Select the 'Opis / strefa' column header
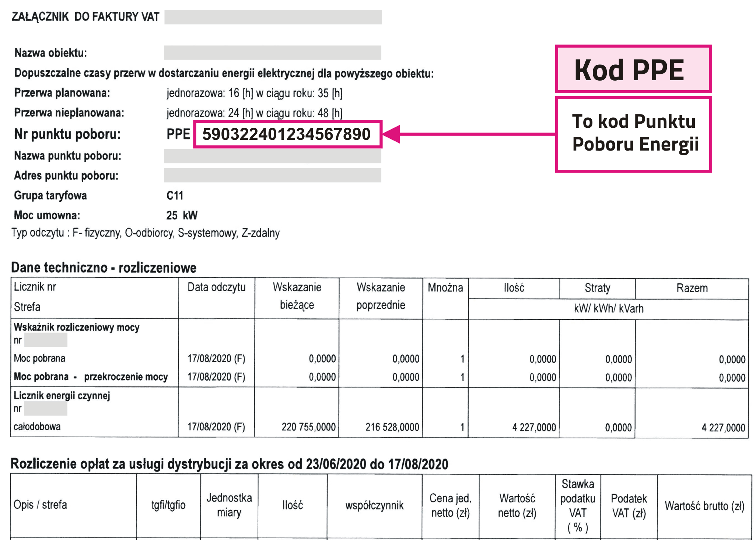 pyautogui.click(x=40, y=505)
